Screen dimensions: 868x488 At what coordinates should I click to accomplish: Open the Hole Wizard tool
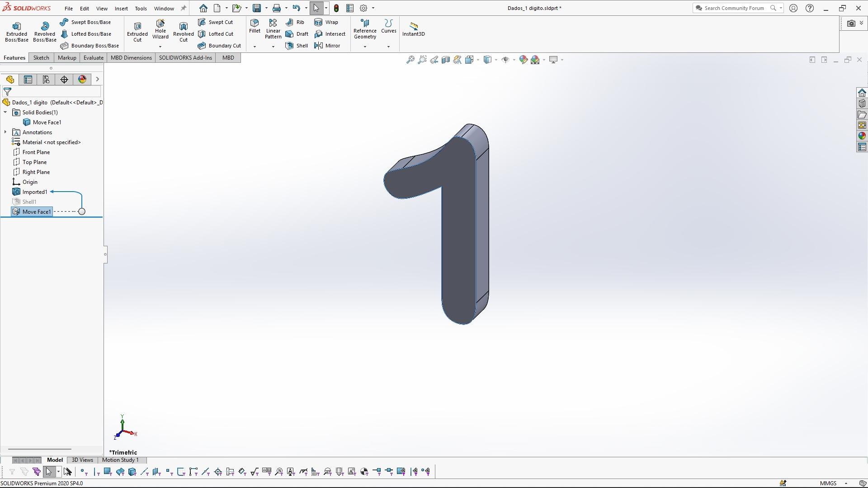point(160,29)
